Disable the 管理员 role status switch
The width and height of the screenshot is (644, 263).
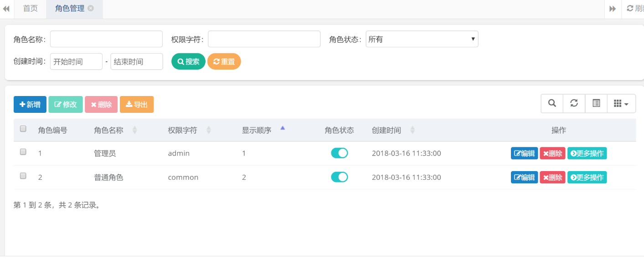pyautogui.click(x=339, y=153)
